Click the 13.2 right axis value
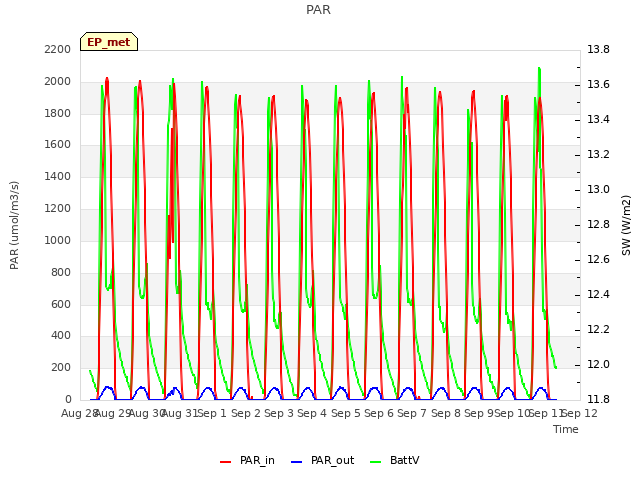The width and height of the screenshot is (640, 480). tap(598, 155)
